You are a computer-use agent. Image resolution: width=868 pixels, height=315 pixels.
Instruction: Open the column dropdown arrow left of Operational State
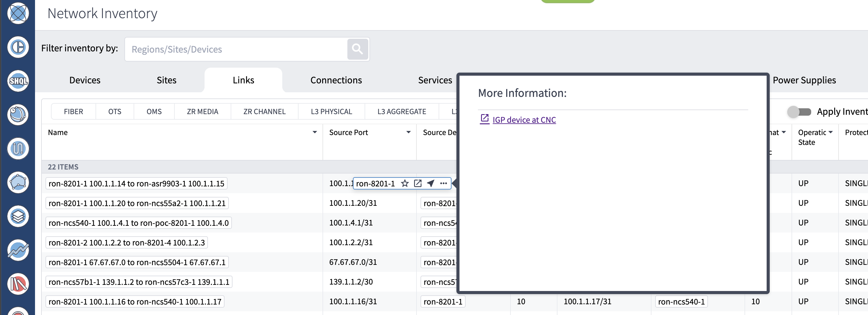(x=784, y=132)
